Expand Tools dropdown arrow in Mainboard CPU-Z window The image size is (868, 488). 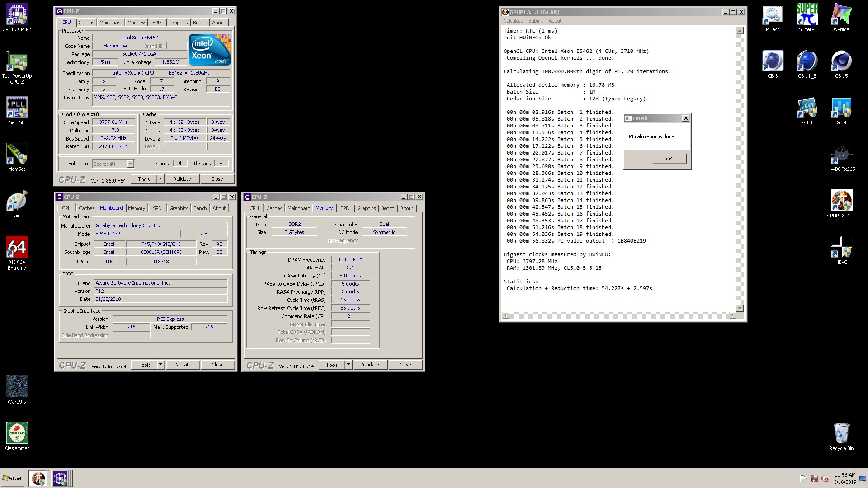point(160,365)
